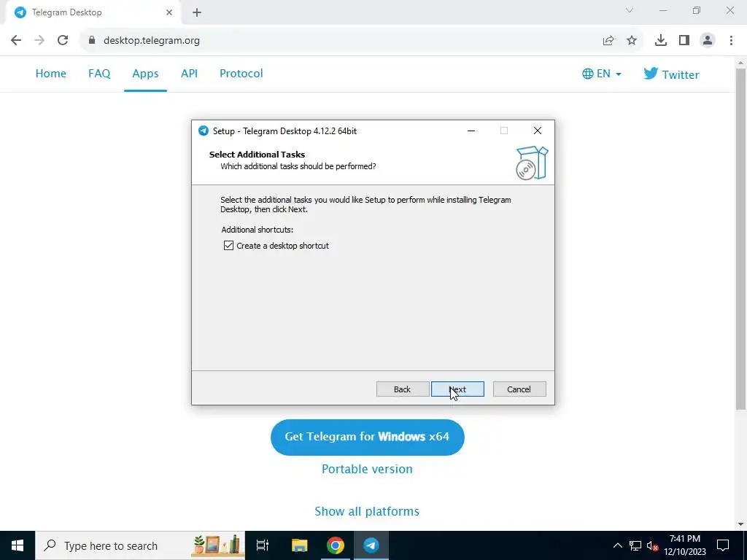Click the address bar URL

[x=152, y=41]
